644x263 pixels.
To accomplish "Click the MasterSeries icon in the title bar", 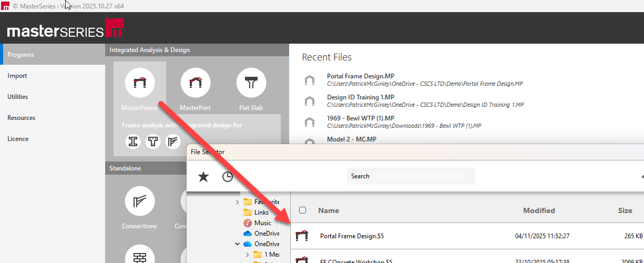I will click(x=5, y=6).
